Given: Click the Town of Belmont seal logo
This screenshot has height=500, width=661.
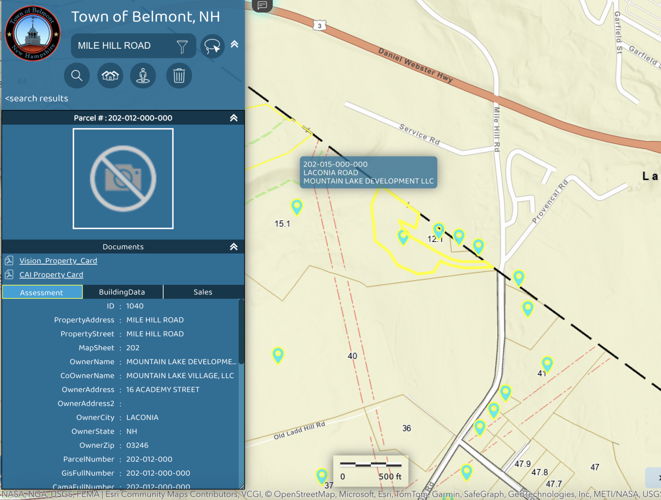Looking at the screenshot, I should [x=33, y=34].
